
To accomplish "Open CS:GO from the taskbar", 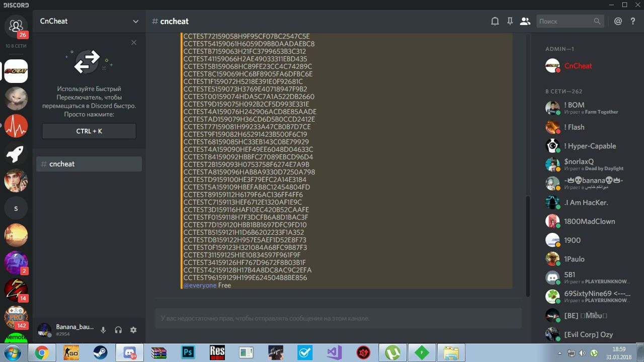I will coord(71,353).
